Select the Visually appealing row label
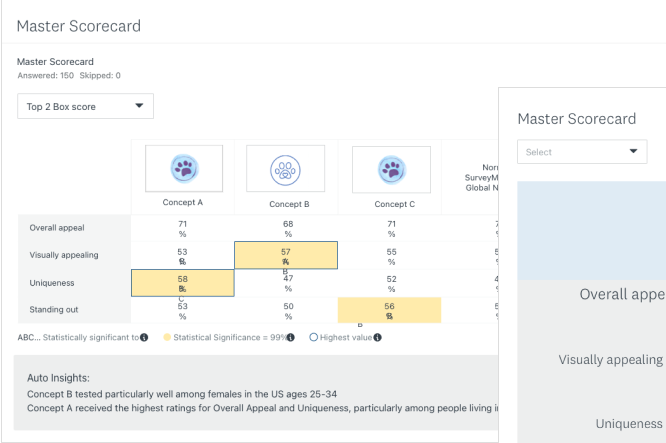This screenshot has width=666, height=443. (64, 256)
